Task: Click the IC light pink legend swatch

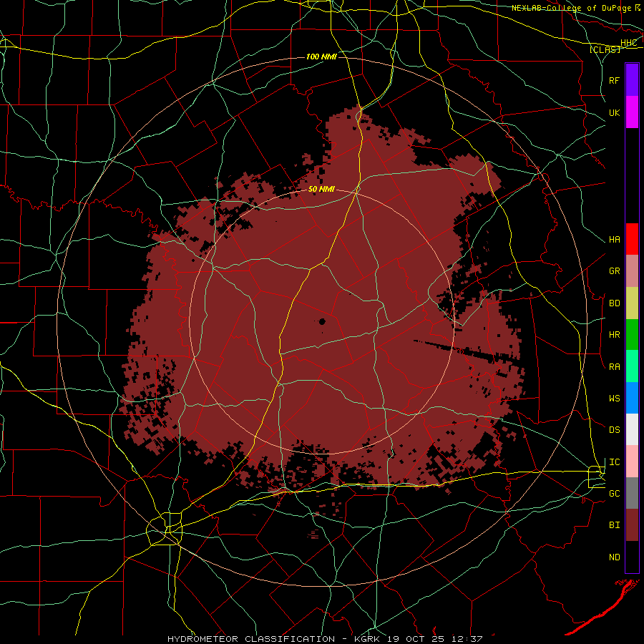Action: coord(632,462)
